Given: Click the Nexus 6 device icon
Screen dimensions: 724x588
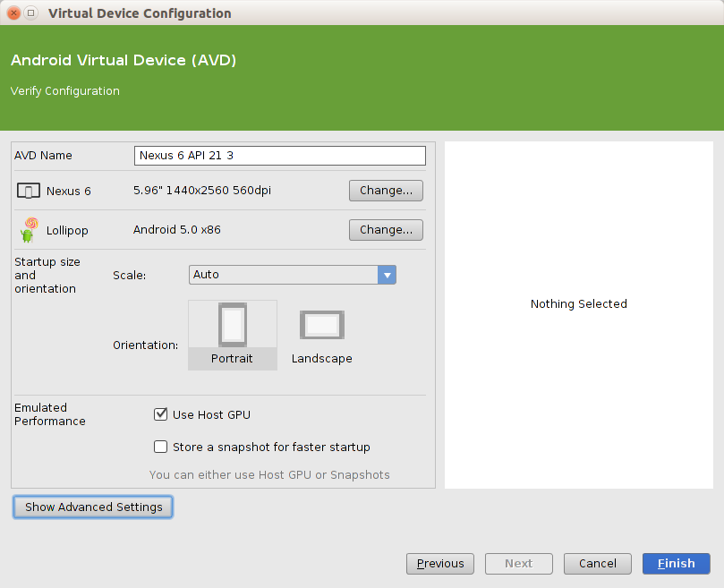Looking at the screenshot, I should tap(29, 191).
